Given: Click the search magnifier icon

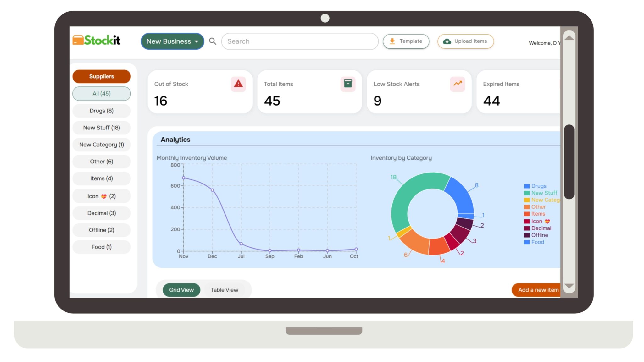Looking at the screenshot, I should (x=213, y=41).
